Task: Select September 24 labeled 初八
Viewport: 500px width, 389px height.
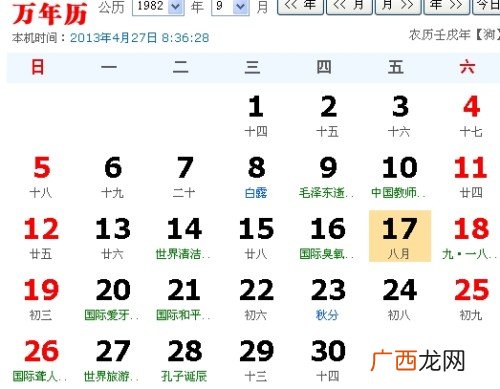Action: (400, 299)
